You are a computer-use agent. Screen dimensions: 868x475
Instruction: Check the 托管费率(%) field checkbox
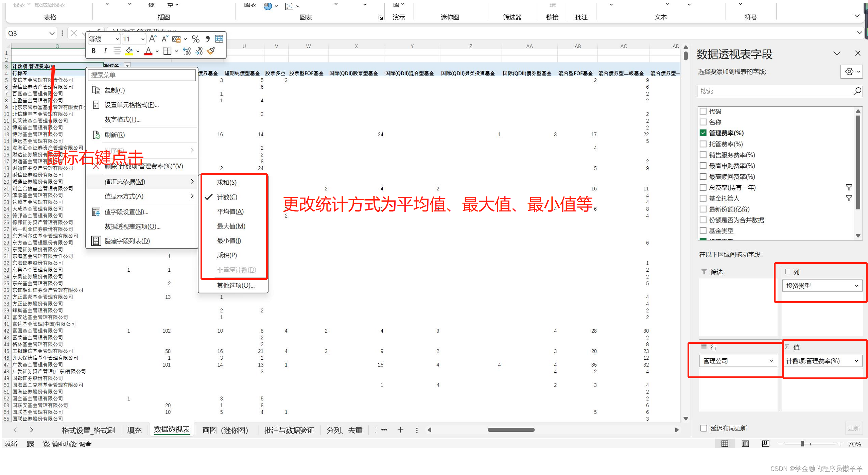tap(703, 144)
